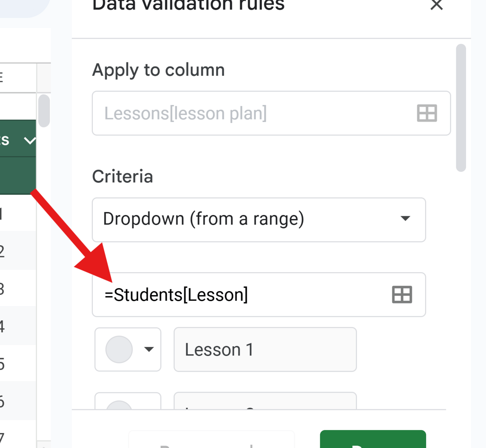Expand the green table header chevron
The width and height of the screenshot is (486, 448).
pyautogui.click(x=30, y=141)
